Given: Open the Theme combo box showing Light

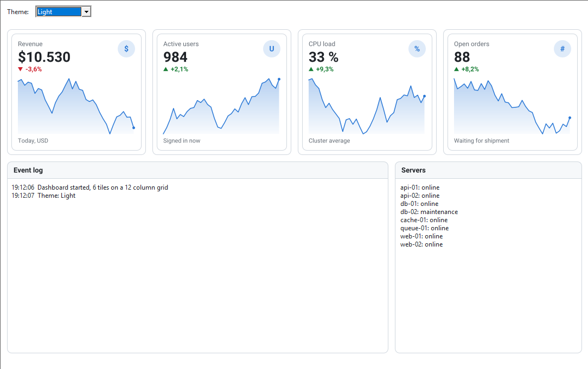Looking at the screenshot, I should point(63,11).
